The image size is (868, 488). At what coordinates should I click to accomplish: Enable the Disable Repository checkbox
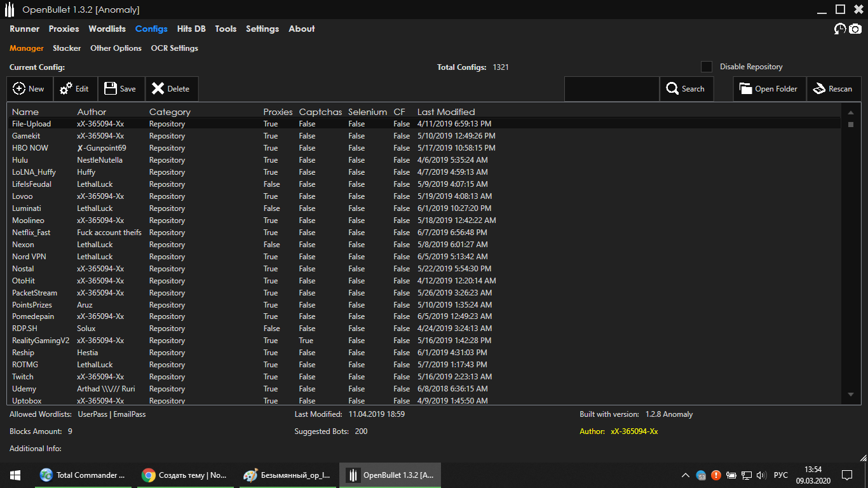(x=707, y=67)
